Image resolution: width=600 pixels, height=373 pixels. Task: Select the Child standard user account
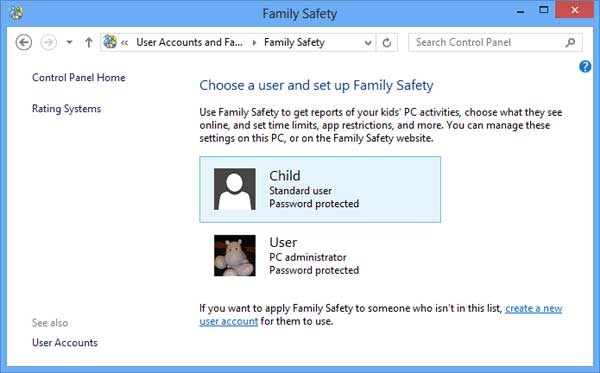[320, 189]
